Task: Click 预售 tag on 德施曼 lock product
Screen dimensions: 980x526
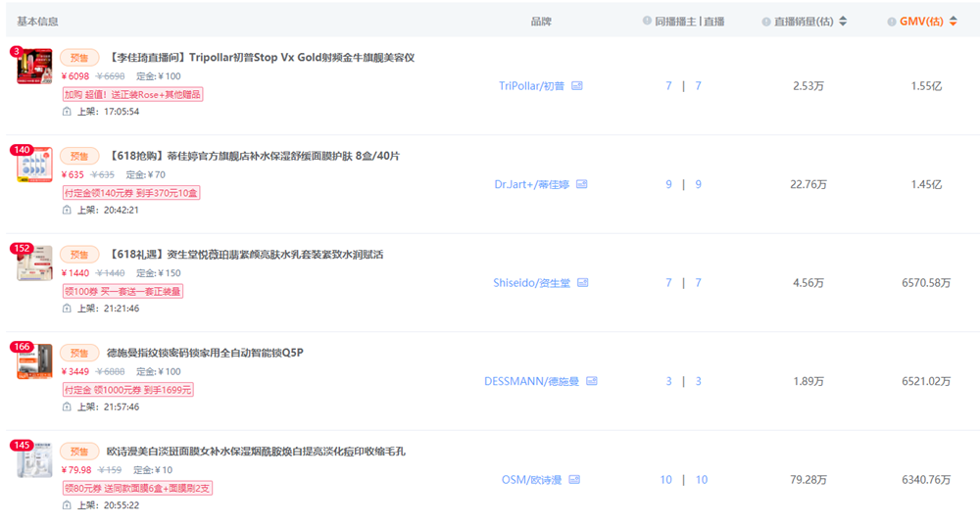Action: coord(79,353)
